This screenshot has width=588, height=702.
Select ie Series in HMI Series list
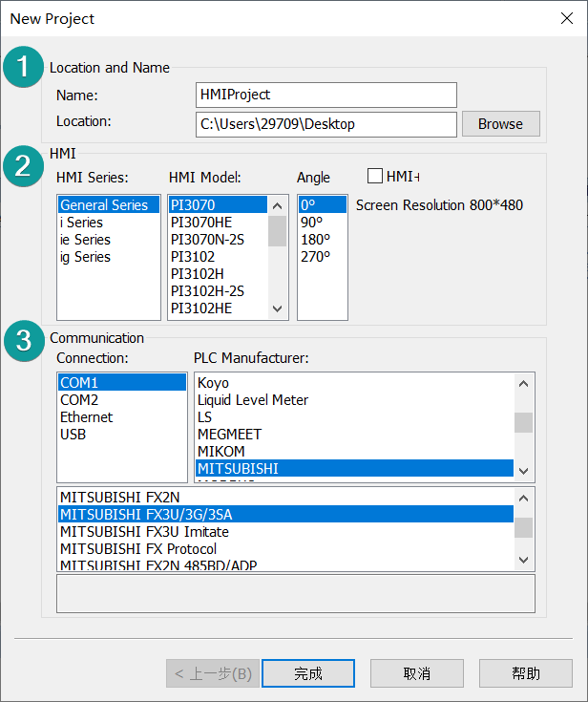[85, 240]
